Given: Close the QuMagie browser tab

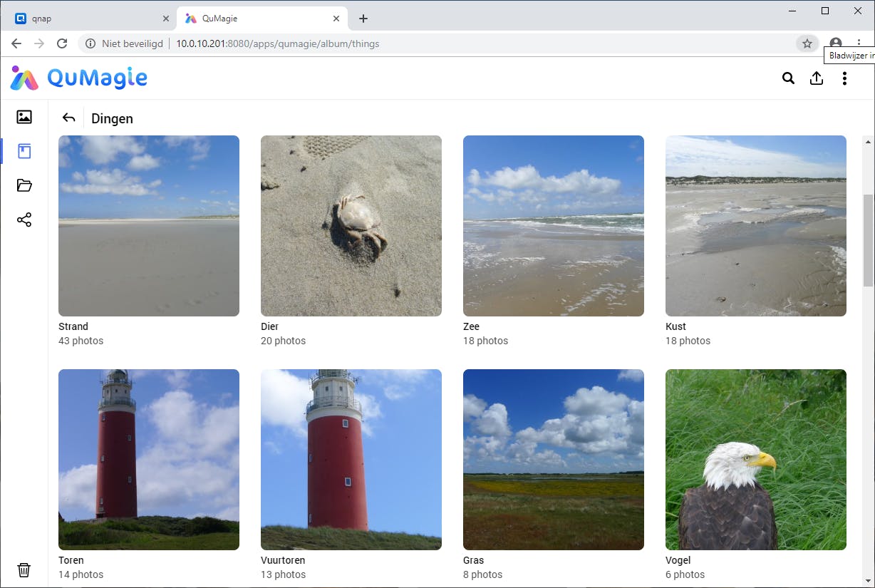Looking at the screenshot, I should coord(336,19).
